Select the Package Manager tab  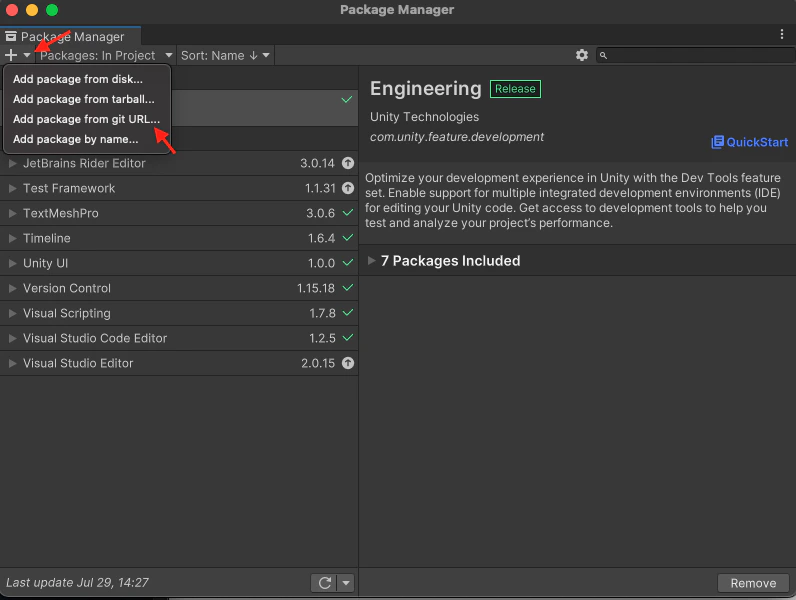[x=71, y=37]
